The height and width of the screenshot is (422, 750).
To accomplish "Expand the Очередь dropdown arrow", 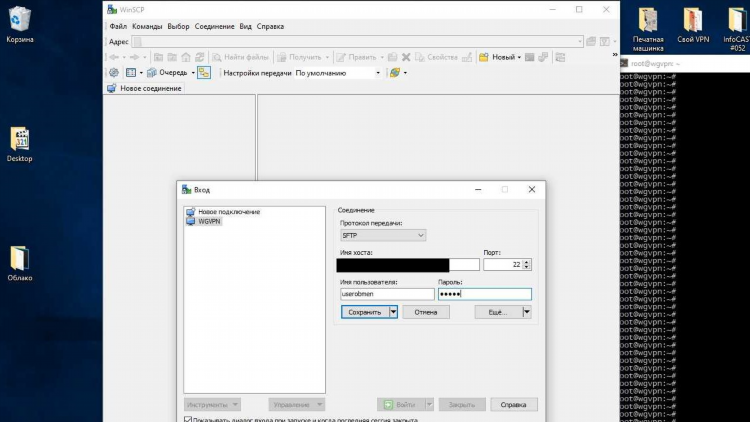I will coord(193,73).
